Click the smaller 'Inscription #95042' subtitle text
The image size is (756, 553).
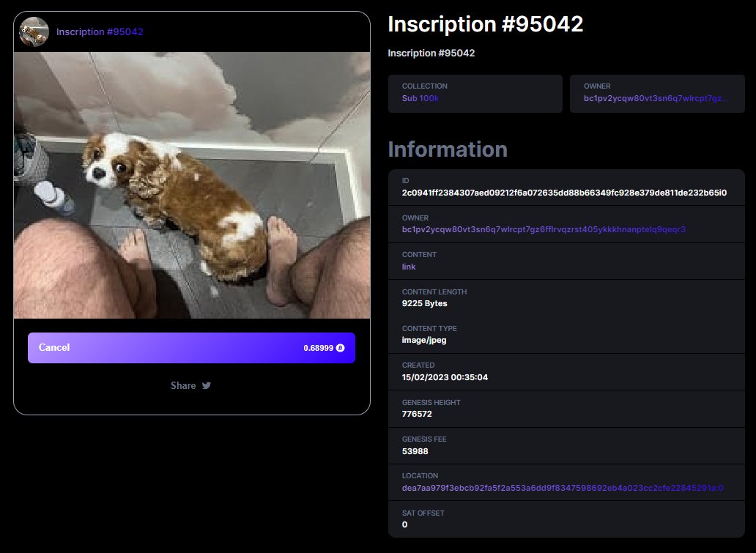tap(431, 53)
